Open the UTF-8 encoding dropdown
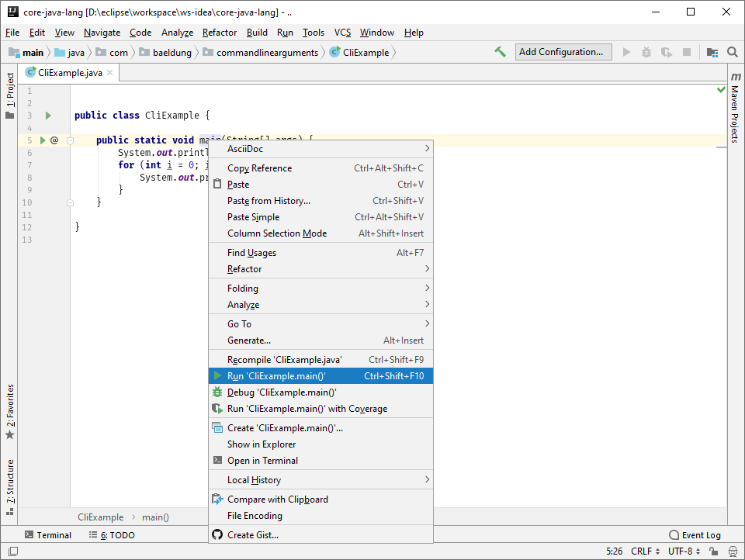This screenshot has height=560, width=745. [x=684, y=551]
